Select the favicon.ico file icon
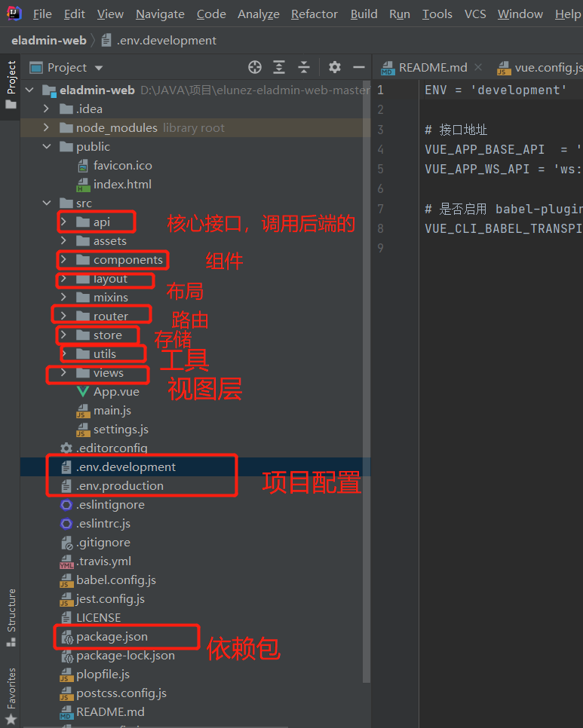583x728 pixels. tap(83, 166)
